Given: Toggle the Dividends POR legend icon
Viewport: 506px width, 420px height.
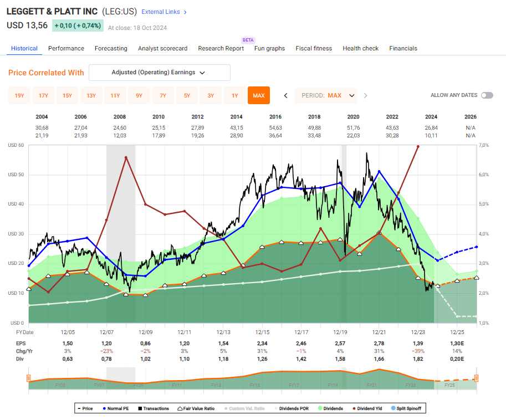Looking at the screenshot, I should tap(277, 408).
